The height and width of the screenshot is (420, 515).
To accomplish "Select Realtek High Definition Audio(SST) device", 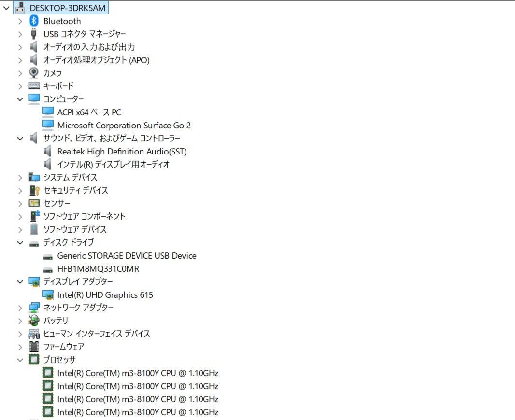I will (x=122, y=152).
